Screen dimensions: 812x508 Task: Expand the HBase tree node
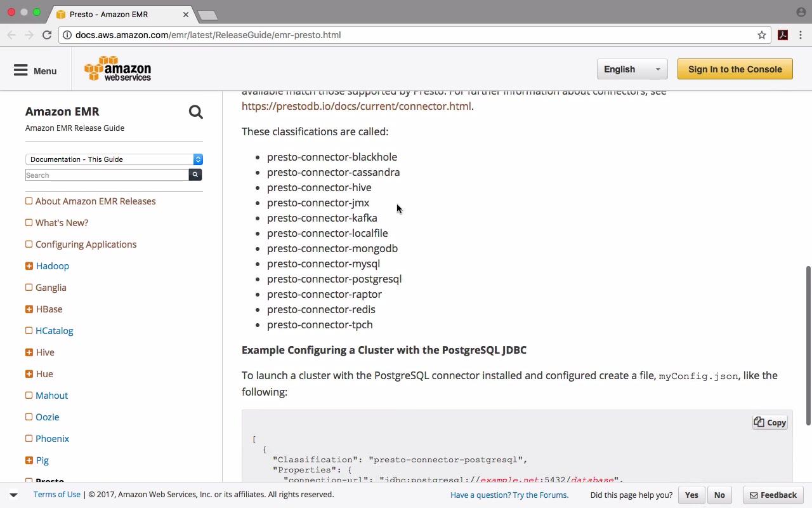click(29, 309)
